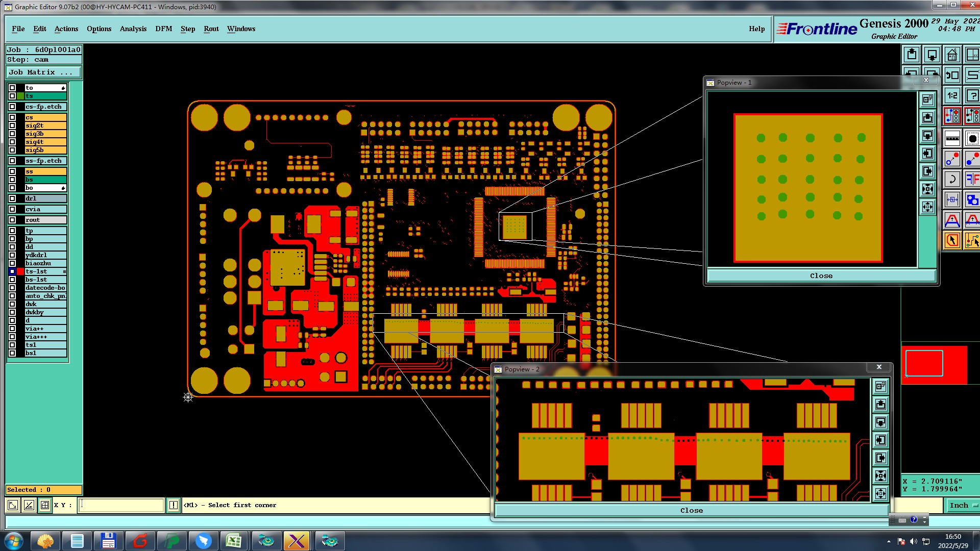Click the question mark help icon
Viewport: 980px width, 551px height.
click(x=972, y=95)
